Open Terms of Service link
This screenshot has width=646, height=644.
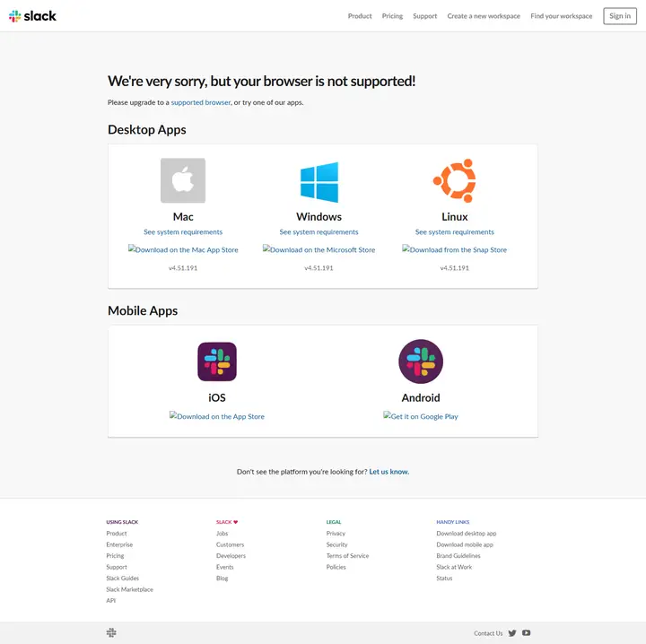tap(347, 555)
